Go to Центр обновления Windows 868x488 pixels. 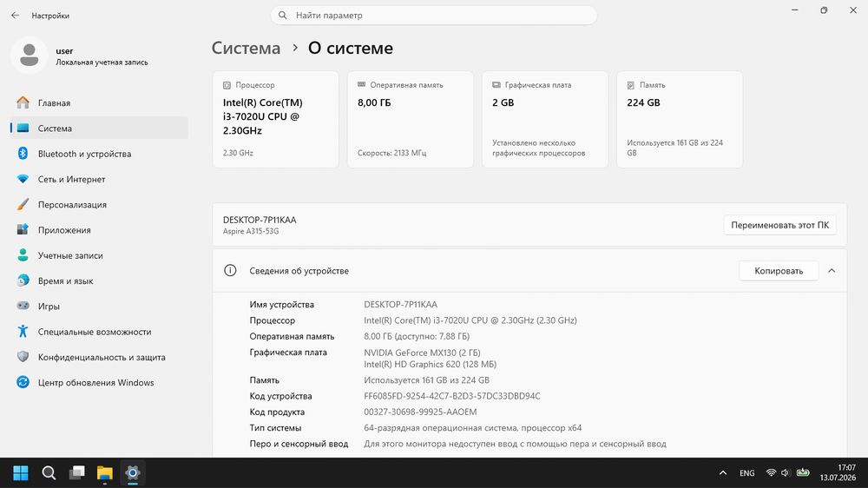coord(99,382)
